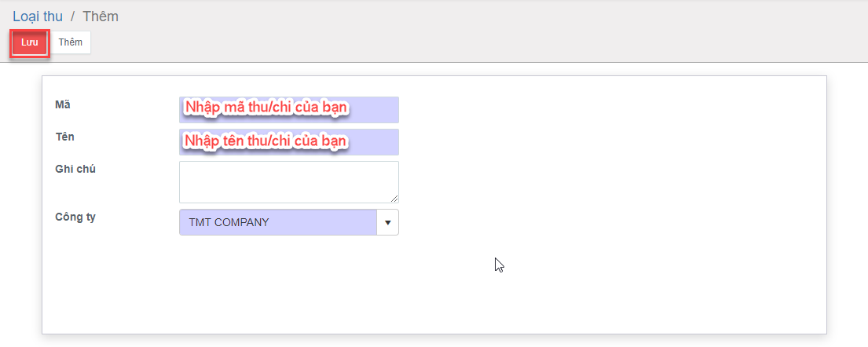Screen dimensions: 868x347
Task: Click the TMT COMPANY company field text
Action: [x=229, y=222]
